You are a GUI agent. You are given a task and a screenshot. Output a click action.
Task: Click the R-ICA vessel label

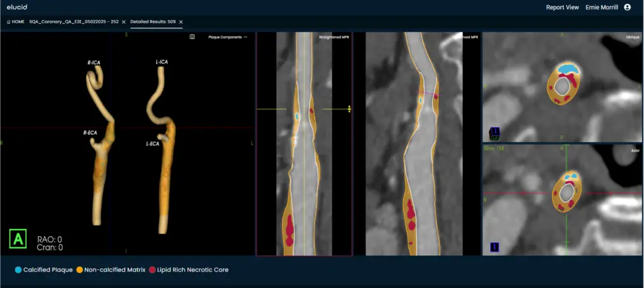(x=94, y=63)
